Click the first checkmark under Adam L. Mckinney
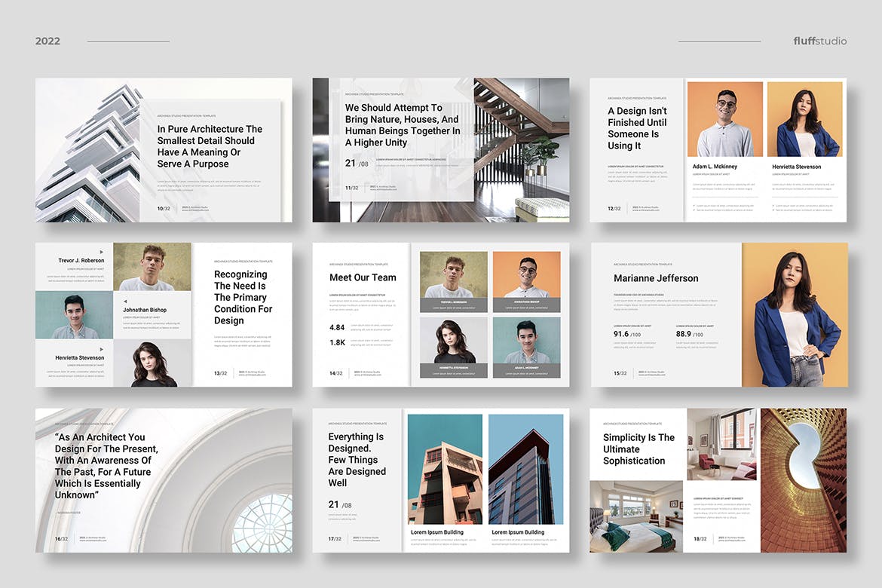The height and width of the screenshot is (588, 882). (694, 204)
